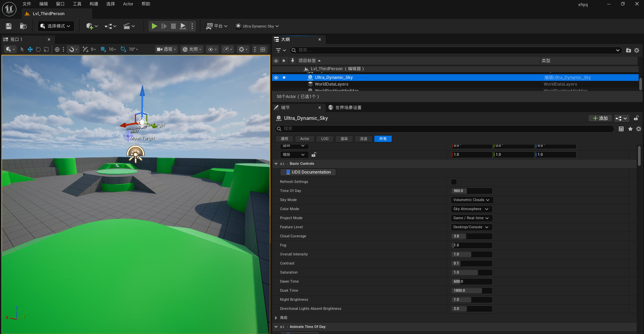This screenshot has height=334, width=644.
Task: Open the content browser icon beside save
Action: (x=23, y=26)
